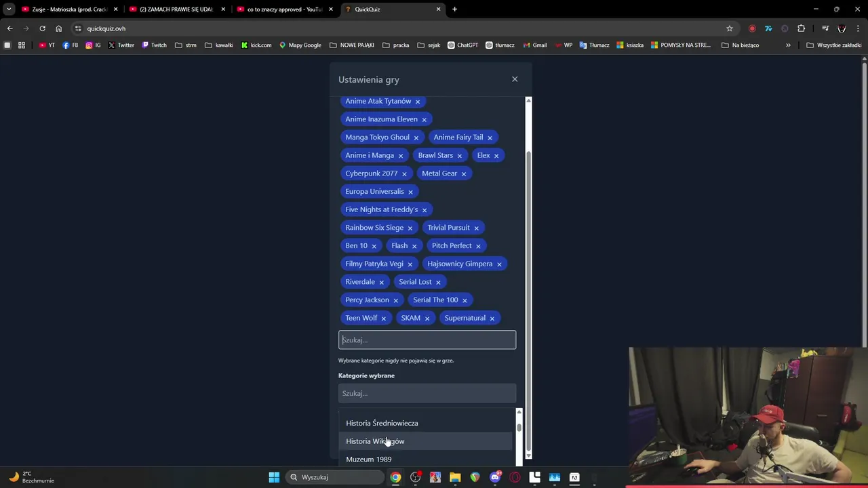Remove the SKAM tag
Image resolution: width=868 pixels, height=488 pixels.
tap(427, 319)
